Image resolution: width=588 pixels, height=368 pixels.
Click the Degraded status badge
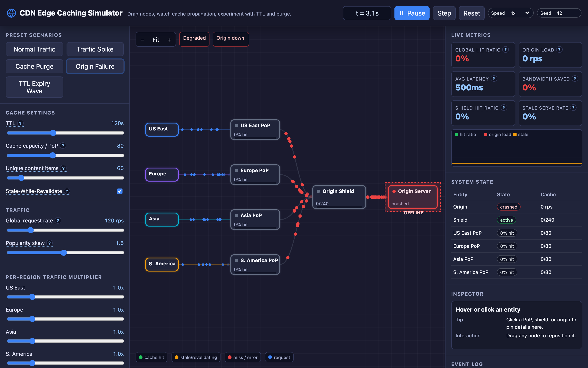tap(194, 39)
